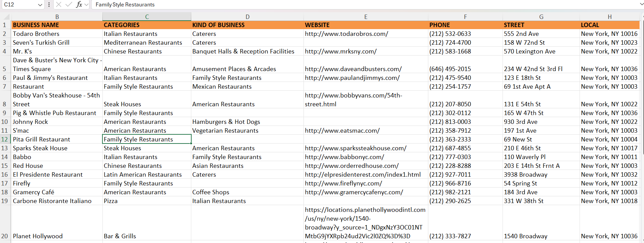This screenshot has width=644, height=243.
Task: Click the Enter checkmark icon in formula bar
Action: (69, 4)
